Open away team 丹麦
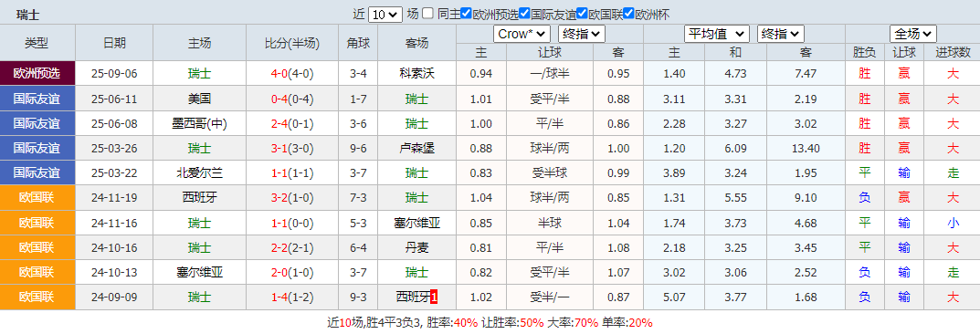The width and height of the screenshot is (980, 334). point(416,248)
